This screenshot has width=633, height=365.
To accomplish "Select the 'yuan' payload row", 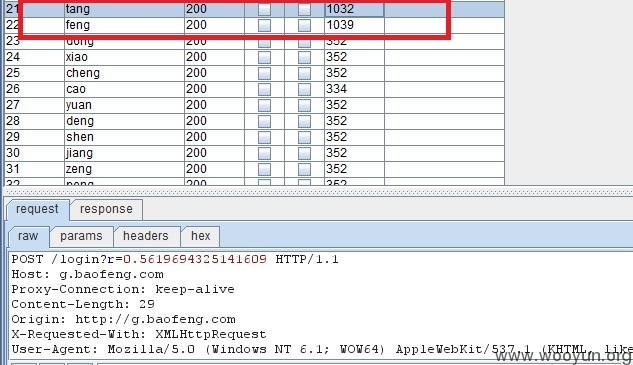I will 124,105.
